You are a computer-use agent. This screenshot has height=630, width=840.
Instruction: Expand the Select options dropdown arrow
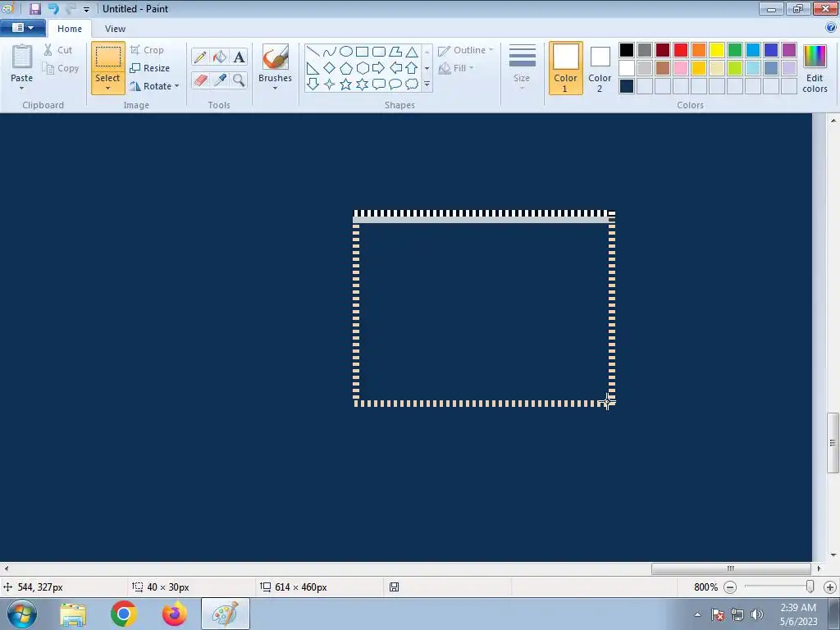(107, 89)
